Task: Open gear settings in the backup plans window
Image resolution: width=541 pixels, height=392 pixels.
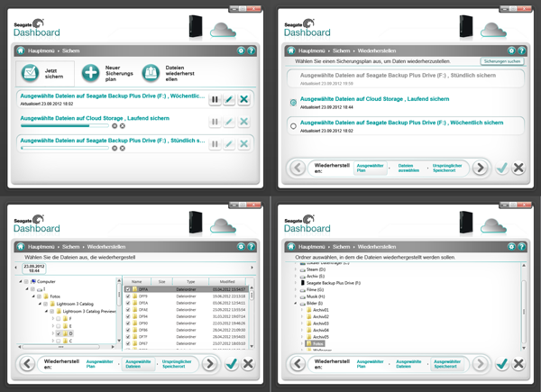Action: click(241, 50)
